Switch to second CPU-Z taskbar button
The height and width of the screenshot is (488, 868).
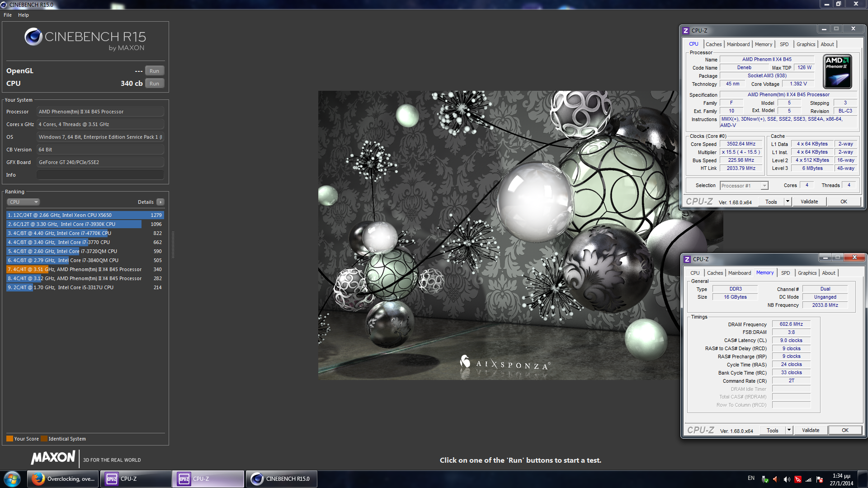pos(208,479)
